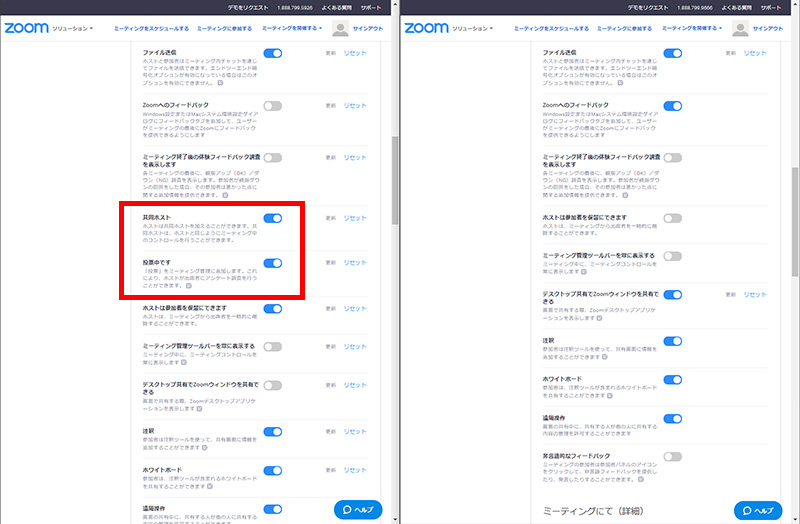Disable the 共同ホスト toggle in the left pane
The height and width of the screenshot is (524, 800).
click(272, 218)
